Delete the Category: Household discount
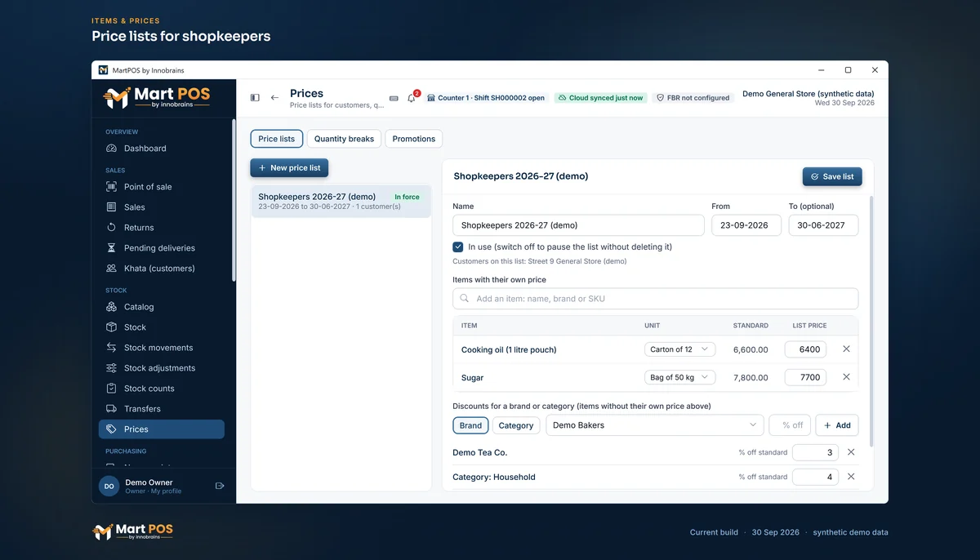980x560 pixels. tap(851, 477)
